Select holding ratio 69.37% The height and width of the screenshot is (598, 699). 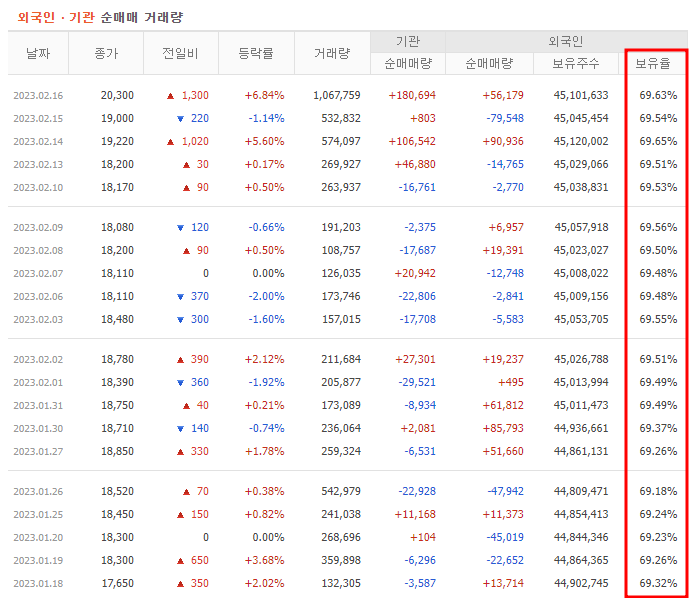658,429
